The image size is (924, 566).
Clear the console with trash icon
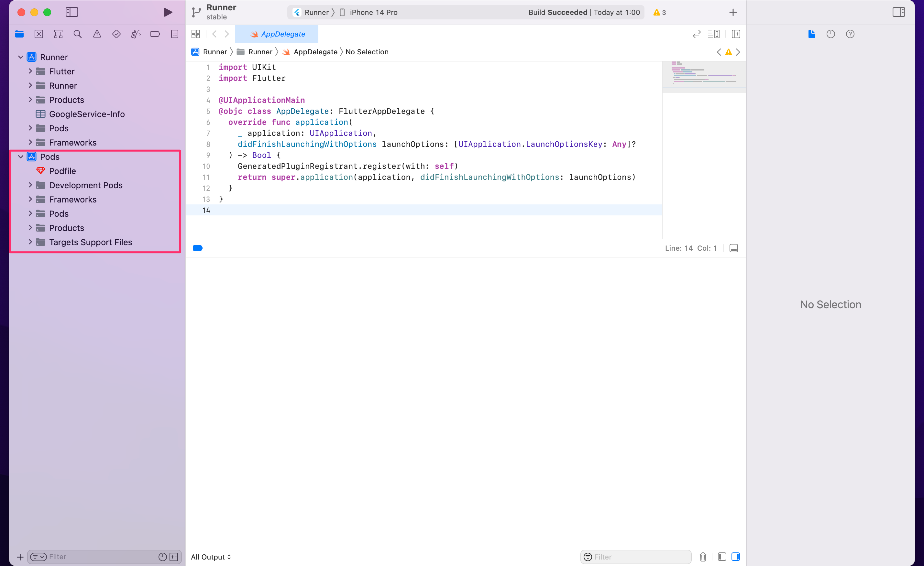(x=703, y=557)
